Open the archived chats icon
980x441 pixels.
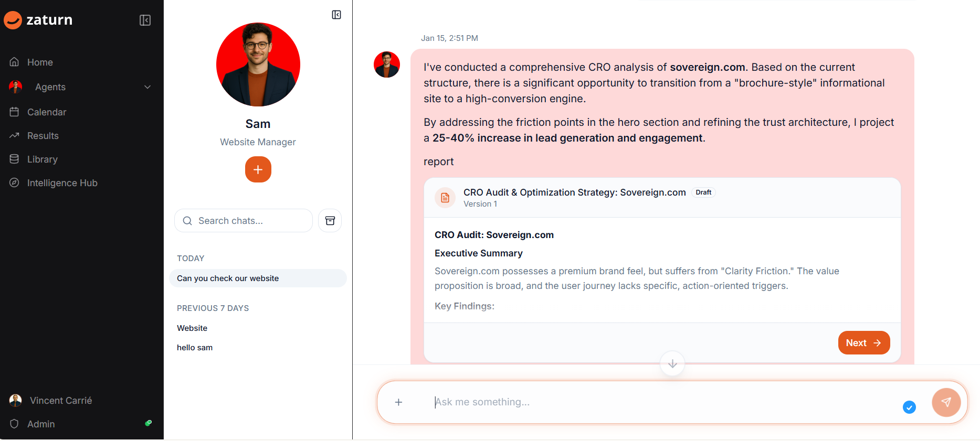point(330,221)
